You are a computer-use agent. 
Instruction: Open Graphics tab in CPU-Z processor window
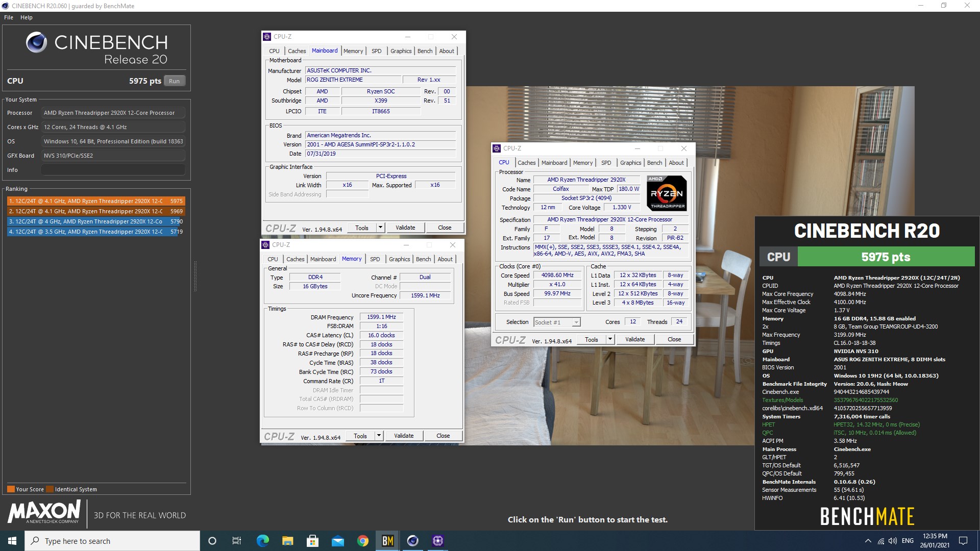pyautogui.click(x=630, y=163)
